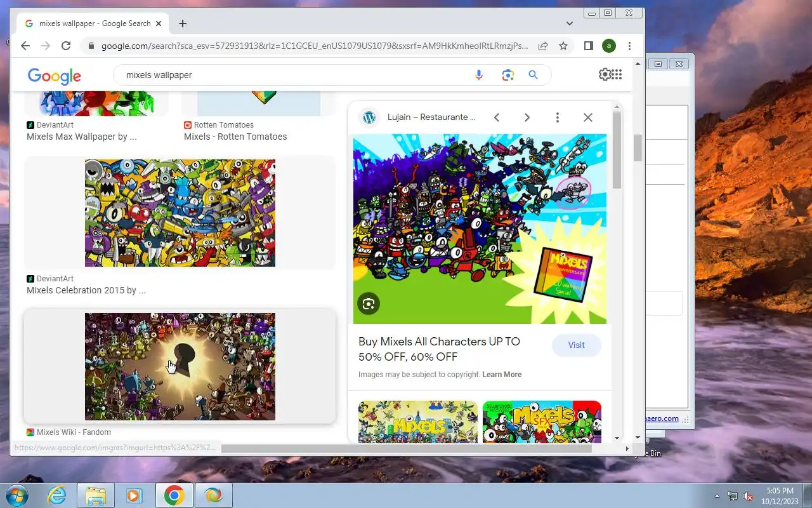The image size is (812, 508).
Task: Open the Chrome side panel
Action: pos(588,46)
